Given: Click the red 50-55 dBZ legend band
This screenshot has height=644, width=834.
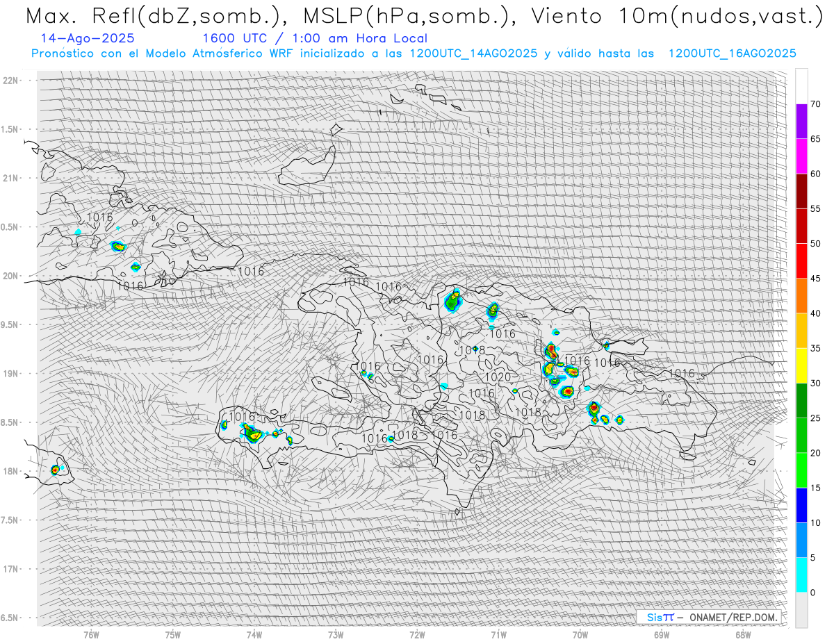Looking at the screenshot, I should (801, 226).
